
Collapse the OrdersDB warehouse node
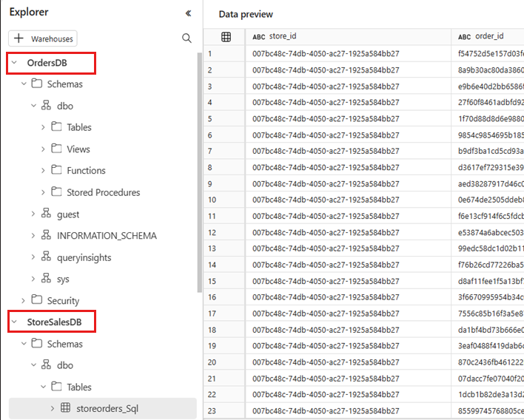pos(14,63)
